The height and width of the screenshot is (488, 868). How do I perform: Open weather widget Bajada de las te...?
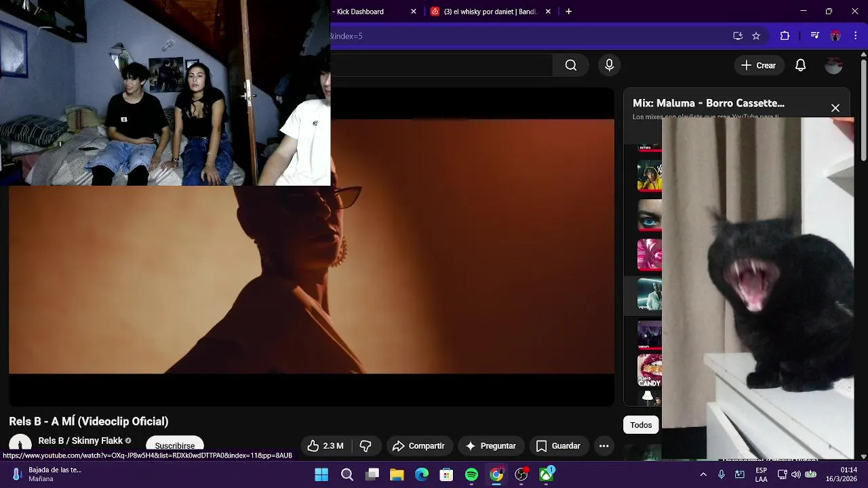46,474
